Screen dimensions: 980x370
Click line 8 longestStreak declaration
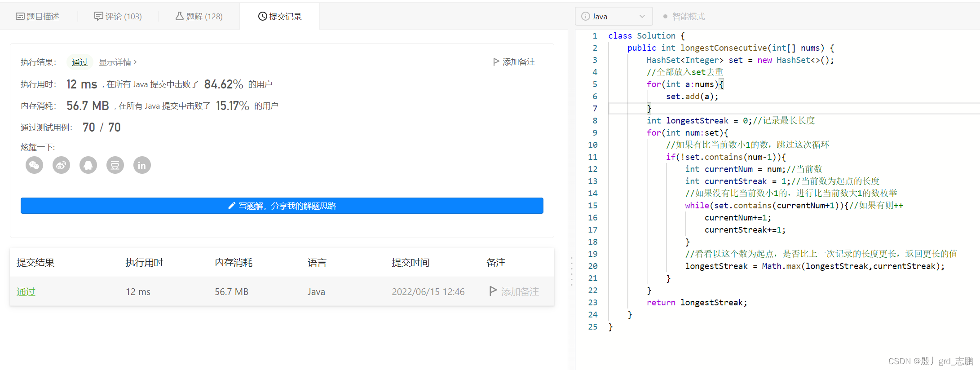(699, 120)
